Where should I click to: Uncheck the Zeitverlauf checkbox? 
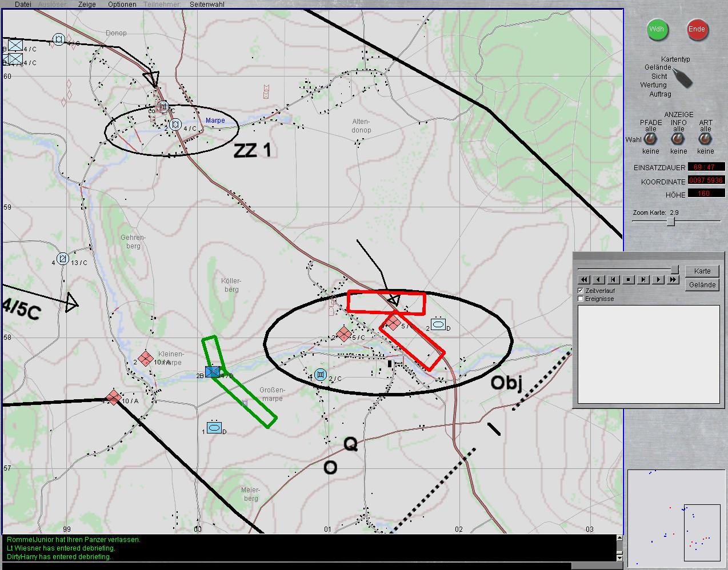(581, 291)
